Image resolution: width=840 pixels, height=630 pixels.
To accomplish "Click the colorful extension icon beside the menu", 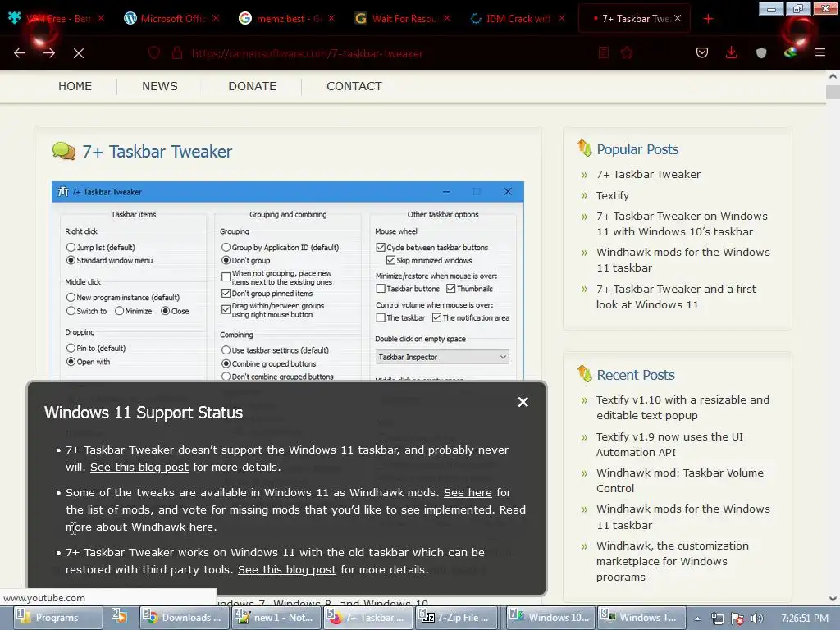I will (x=790, y=53).
